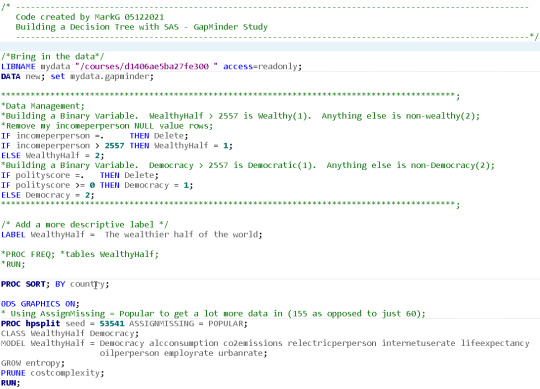
Task: Click the '*RUN;' commented line
Action: (13, 264)
